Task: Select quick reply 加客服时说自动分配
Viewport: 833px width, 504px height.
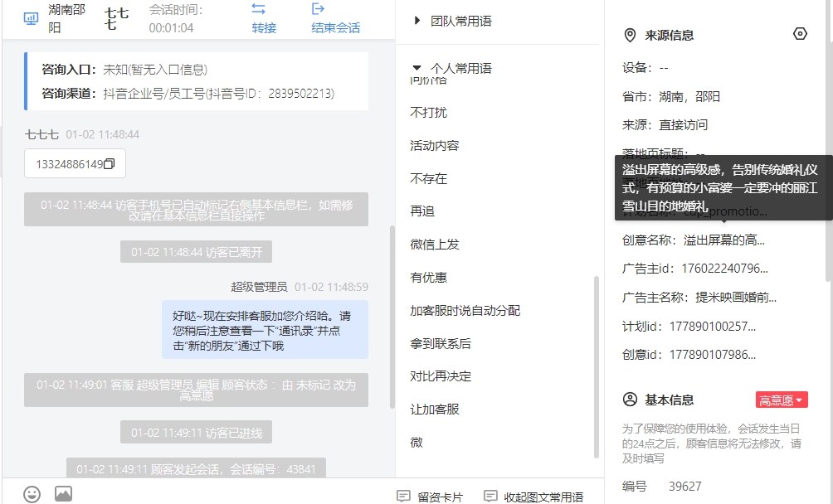Action: coord(465,310)
